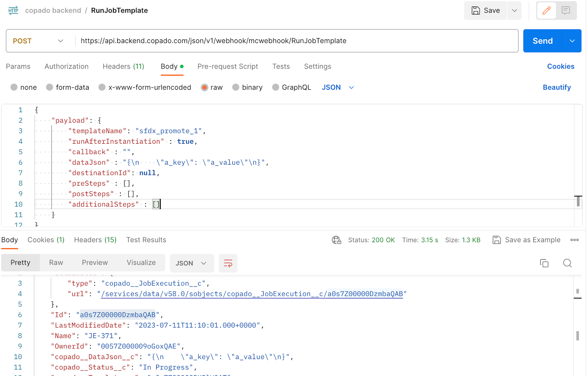Image resolution: width=588 pixels, height=376 pixels.
Task: Open the response Headers (15) tab
Action: [95, 240]
